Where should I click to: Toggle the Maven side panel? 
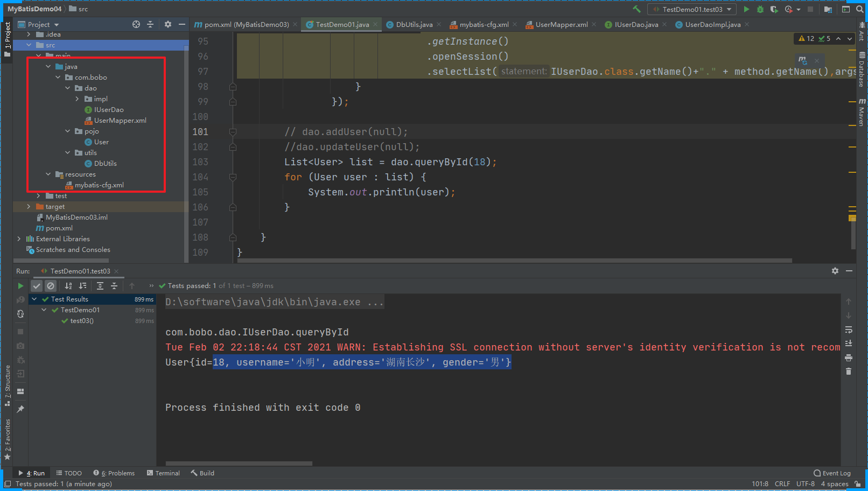click(862, 112)
